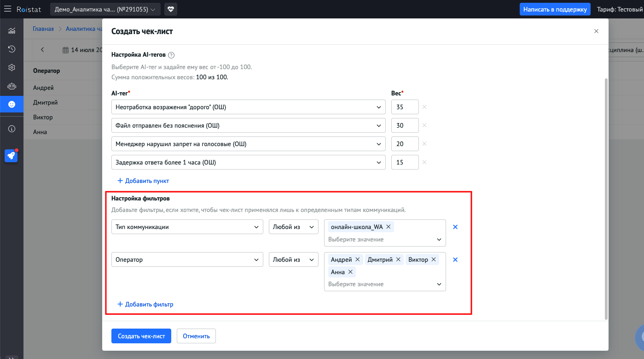The width and height of the screenshot is (644, 359).
Task: Click the modal's vertical scrollbar
Action: 606,198
